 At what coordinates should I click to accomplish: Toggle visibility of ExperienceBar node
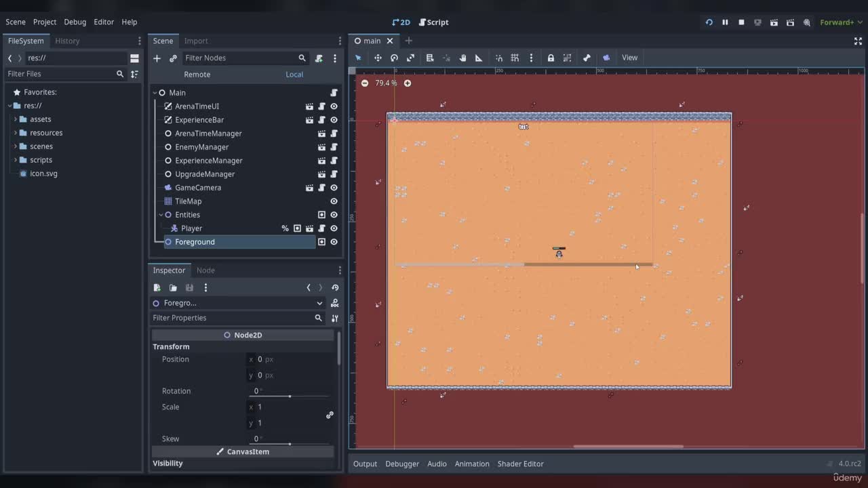[x=334, y=120]
